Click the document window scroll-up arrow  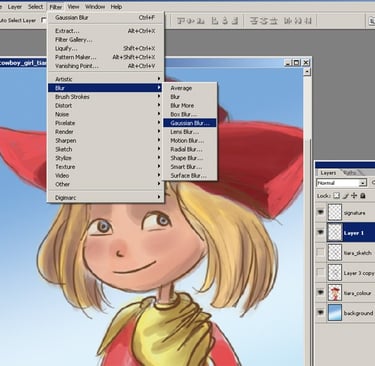pyautogui.click(x=307, y=71)
